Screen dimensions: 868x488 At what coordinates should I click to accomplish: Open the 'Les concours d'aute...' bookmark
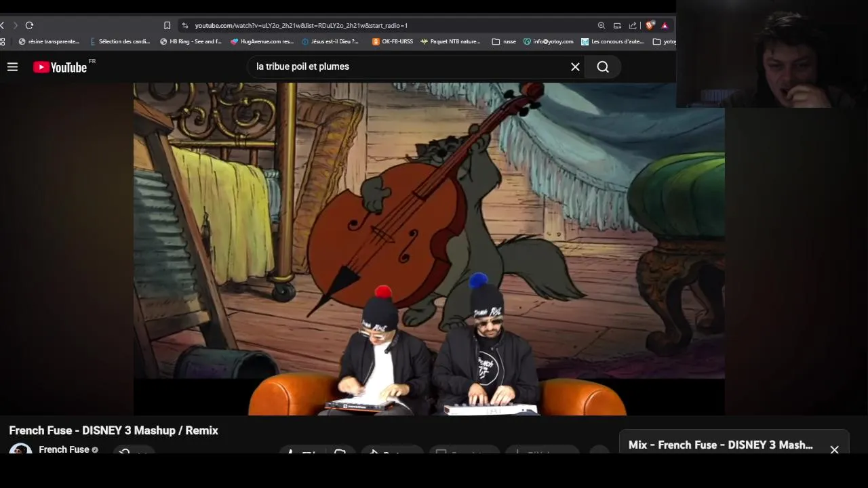613,41
